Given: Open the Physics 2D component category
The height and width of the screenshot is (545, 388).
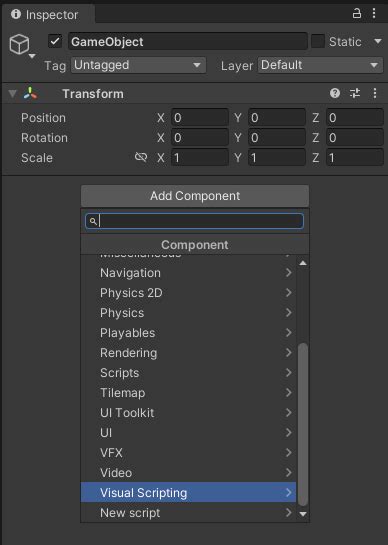Looking at the screenshot, I should [x=188, y=293].
